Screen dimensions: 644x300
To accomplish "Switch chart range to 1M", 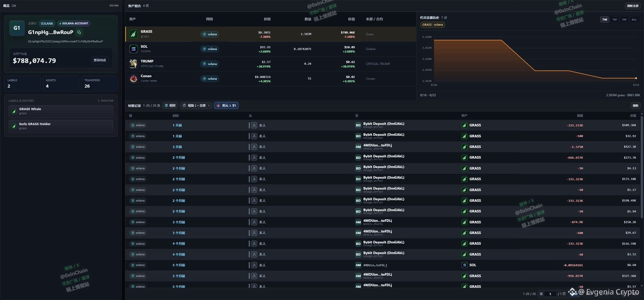I will pos(614,19).
